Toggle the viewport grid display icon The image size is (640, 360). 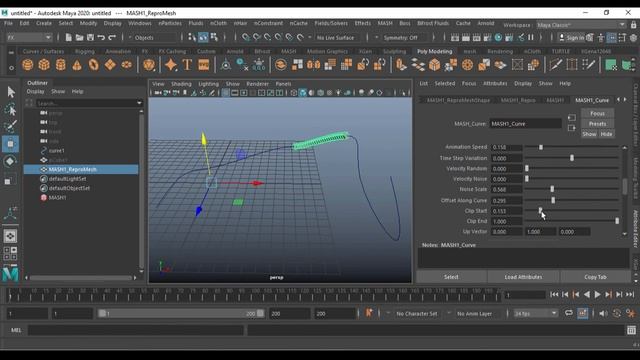click(226, 93)
